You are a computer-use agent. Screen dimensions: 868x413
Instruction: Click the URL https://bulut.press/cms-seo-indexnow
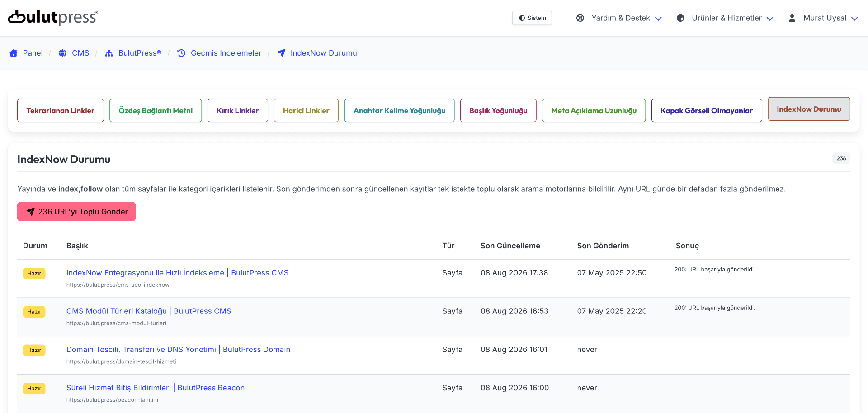(118, 285)
